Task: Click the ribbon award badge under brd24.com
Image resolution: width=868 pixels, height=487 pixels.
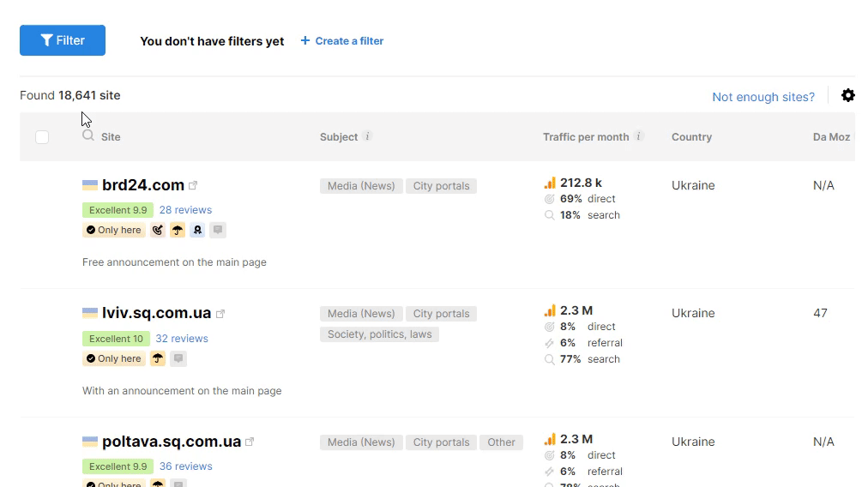Action: coord(197,231)
